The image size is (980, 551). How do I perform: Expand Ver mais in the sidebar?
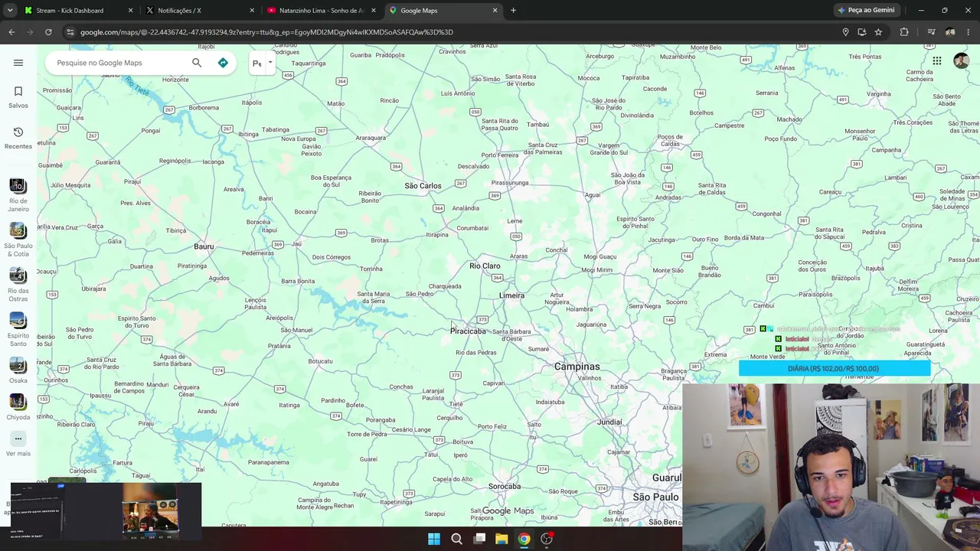18,444
